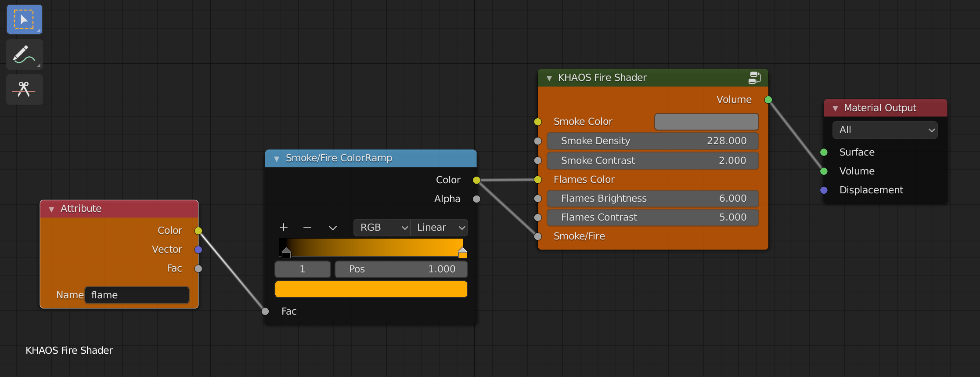
Task: Open the RGB color mode dropdown
Action: (x=382, y=228)
